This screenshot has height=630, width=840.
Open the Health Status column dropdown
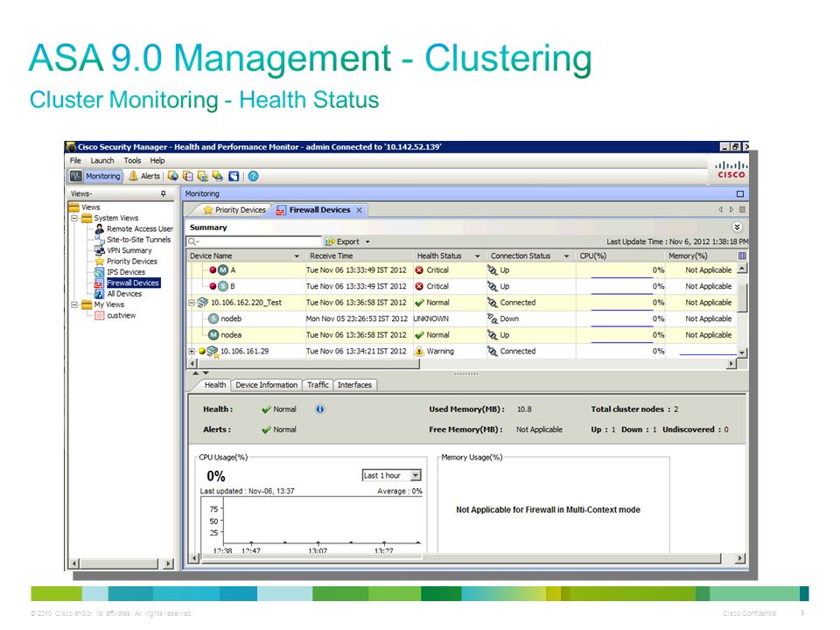click(x=478, y=256)
